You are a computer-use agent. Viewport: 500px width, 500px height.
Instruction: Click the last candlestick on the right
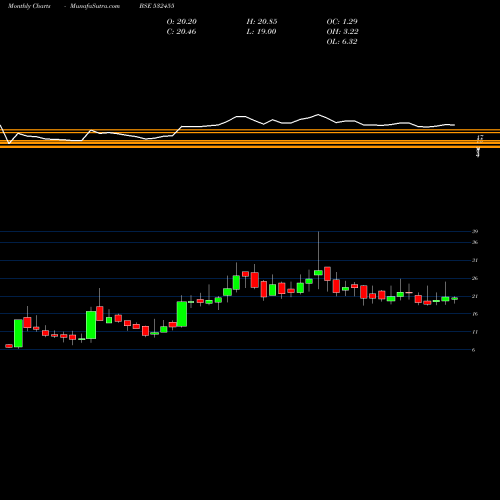(x=454, y=299)
